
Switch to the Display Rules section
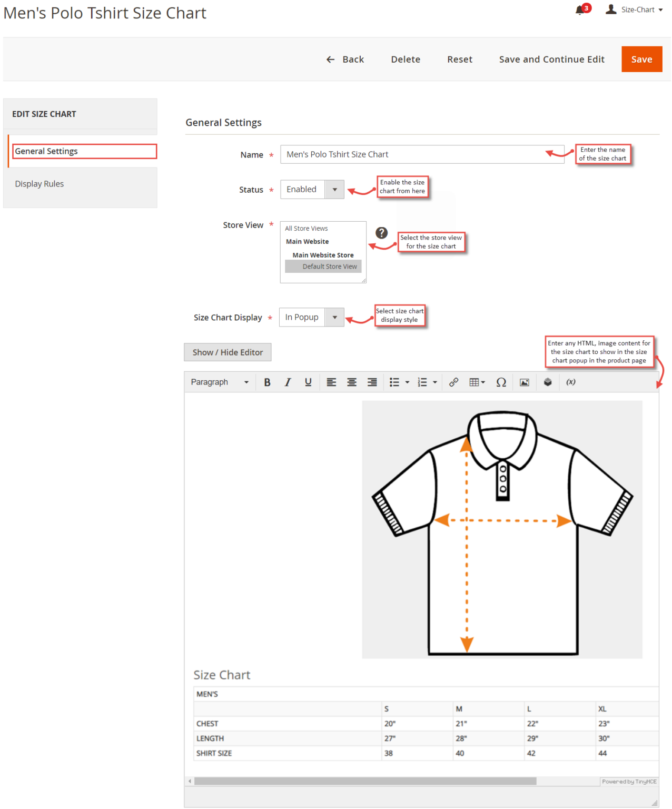pos(39,183)
